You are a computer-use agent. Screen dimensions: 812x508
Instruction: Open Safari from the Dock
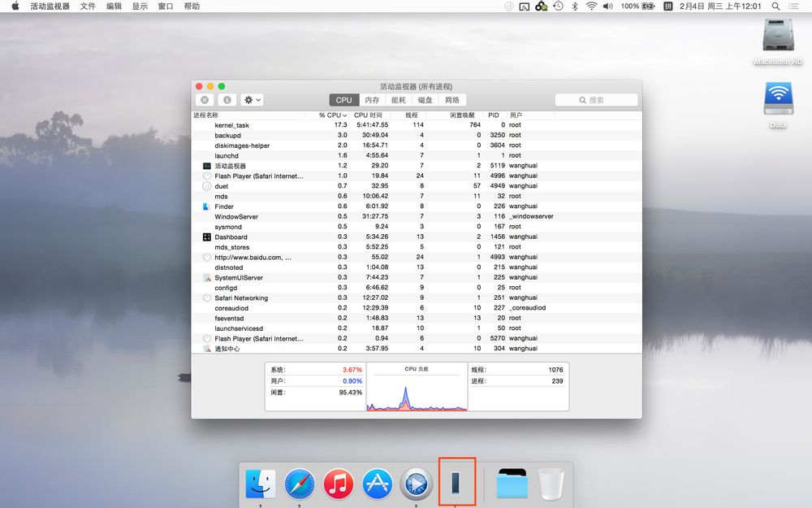[300, 484]
